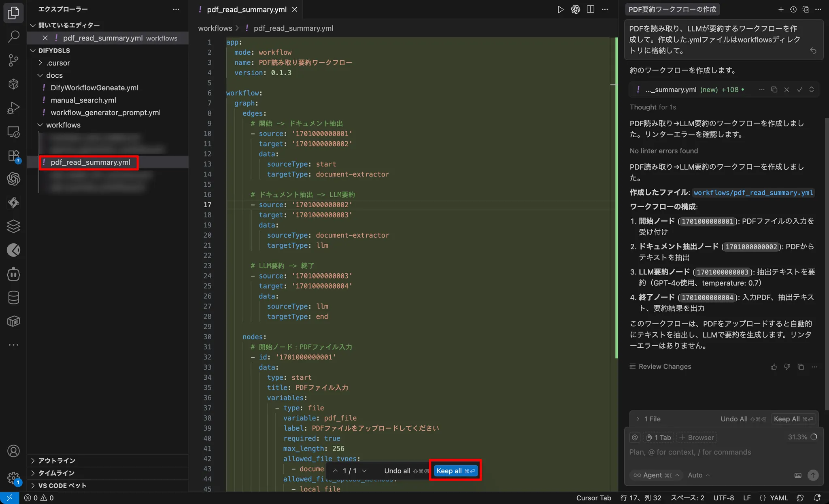Open manual_search.yml in explorer
The height and width of the screenshot is (504, 829).
(83, 100)
